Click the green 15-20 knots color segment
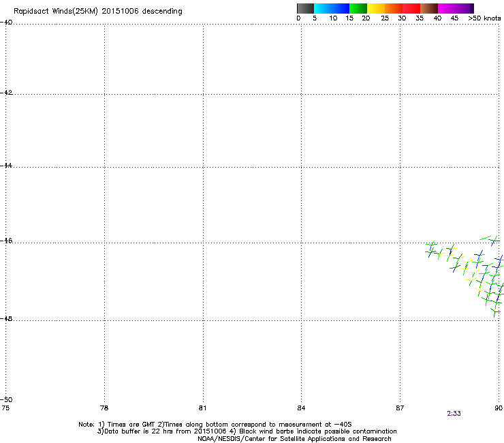 [x=358, y=8]
